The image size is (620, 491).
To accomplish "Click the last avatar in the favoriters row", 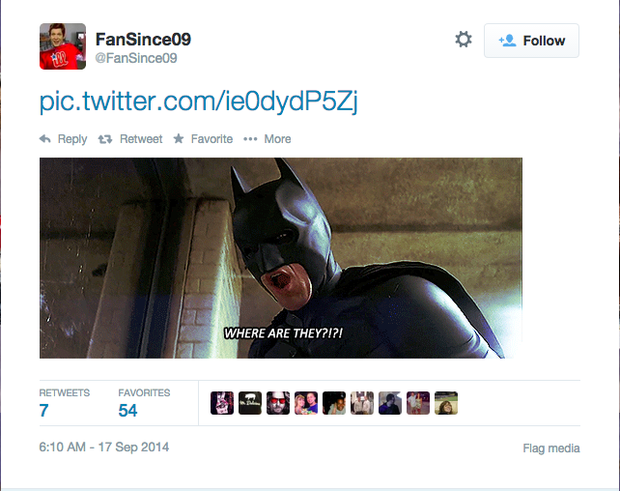I will point(446,403).
